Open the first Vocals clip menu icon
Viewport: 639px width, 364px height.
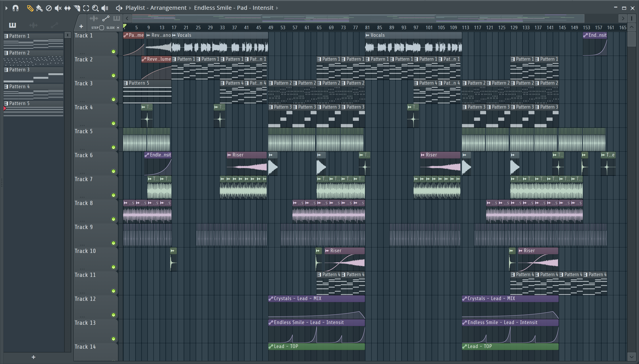tap(174, 35)
